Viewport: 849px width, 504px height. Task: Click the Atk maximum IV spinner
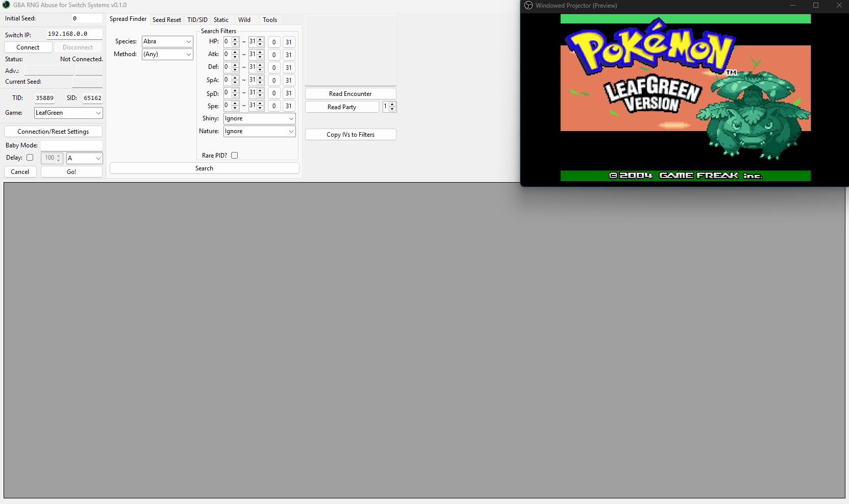pos(256,55)
